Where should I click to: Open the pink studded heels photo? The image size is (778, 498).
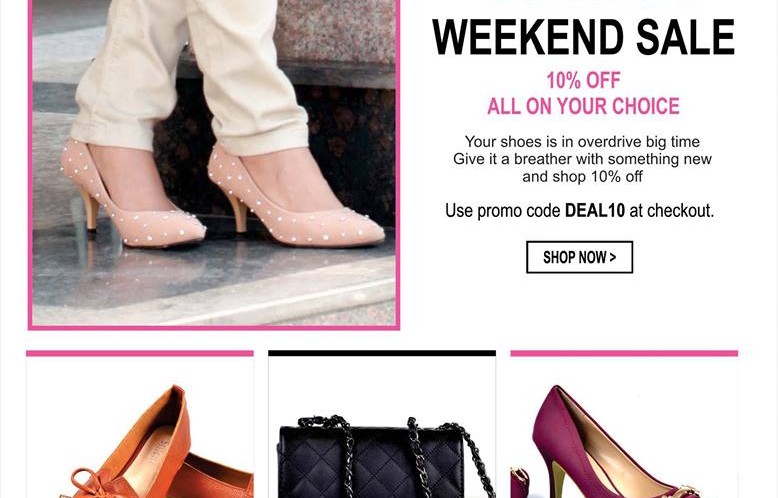pos(214,164)
